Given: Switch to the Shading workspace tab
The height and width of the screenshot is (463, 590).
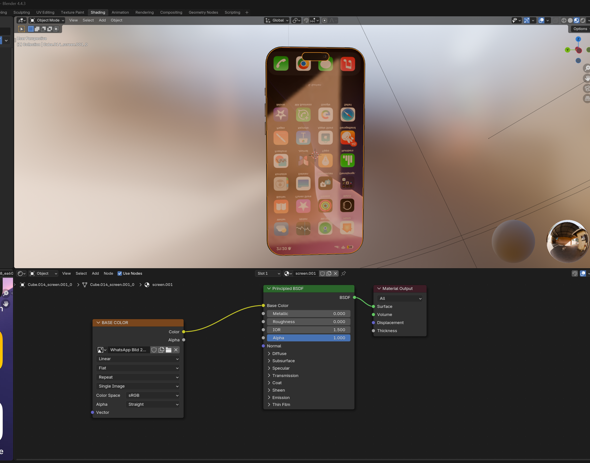Looking at the screenshot, I should point(98,12).
